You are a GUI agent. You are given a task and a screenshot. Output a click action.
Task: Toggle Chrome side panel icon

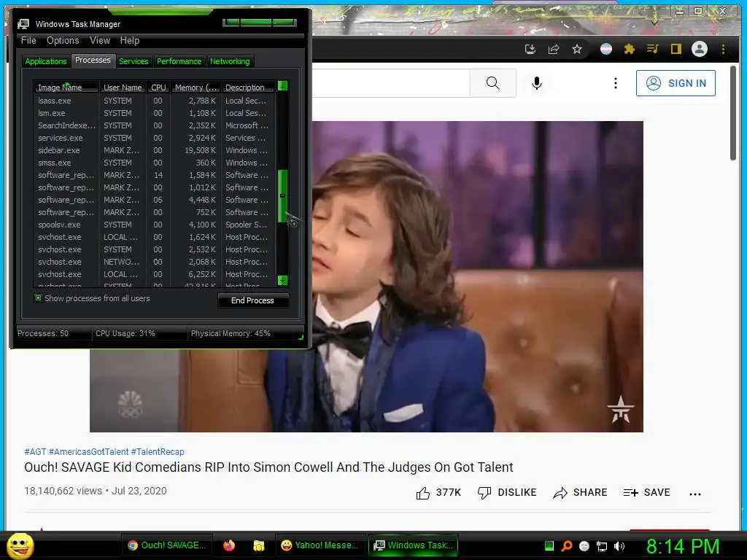676,49
